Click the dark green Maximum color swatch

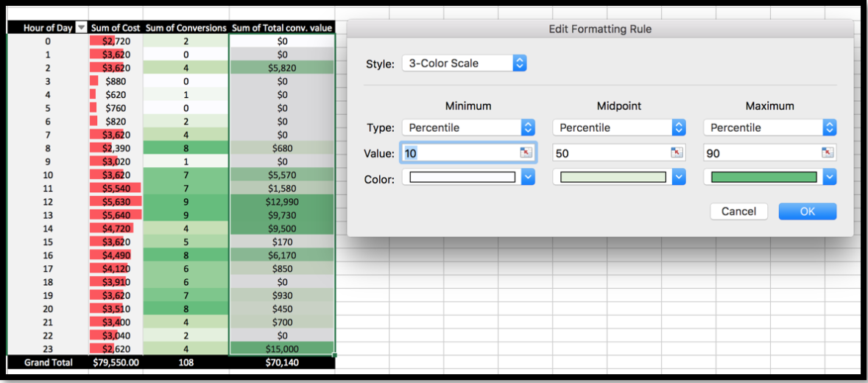764,177
